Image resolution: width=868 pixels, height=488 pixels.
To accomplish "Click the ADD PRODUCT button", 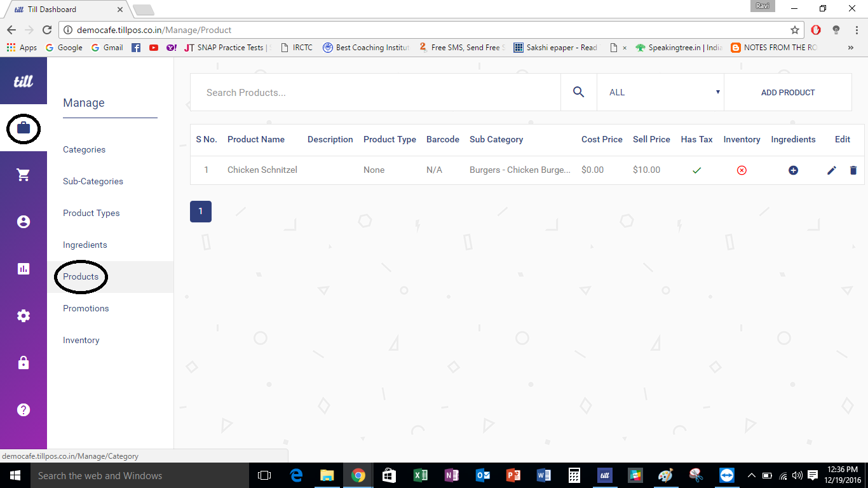I will point(788,92).
